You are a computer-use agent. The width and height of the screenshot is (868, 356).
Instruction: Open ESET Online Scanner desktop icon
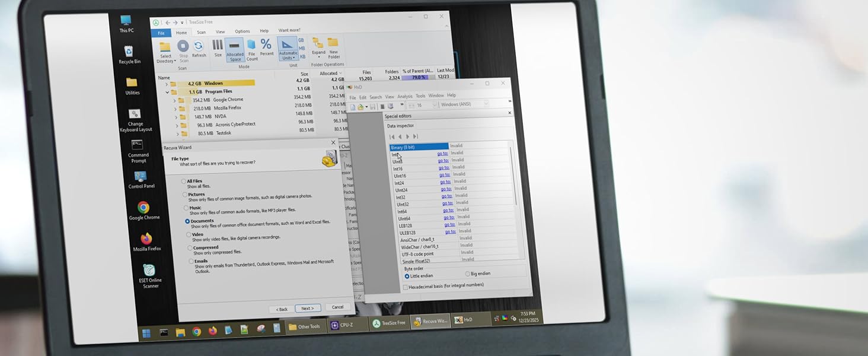click(150, 276)
